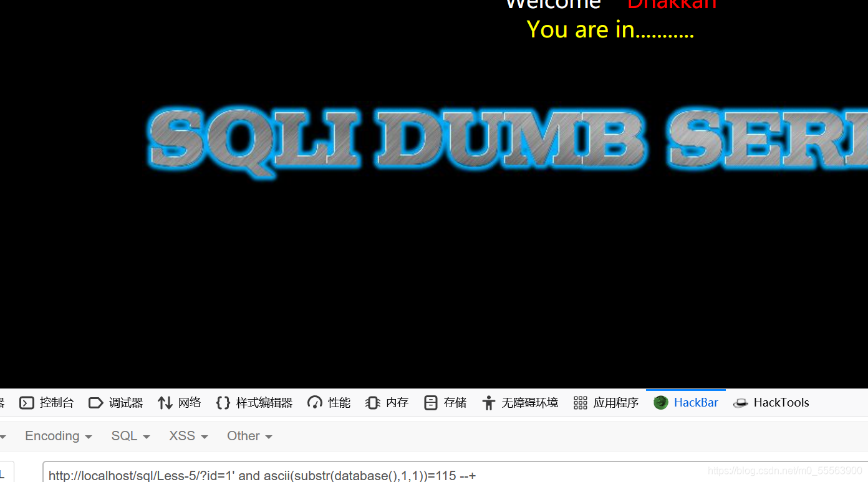Open the 内存 memory tab

pos(387,403)
